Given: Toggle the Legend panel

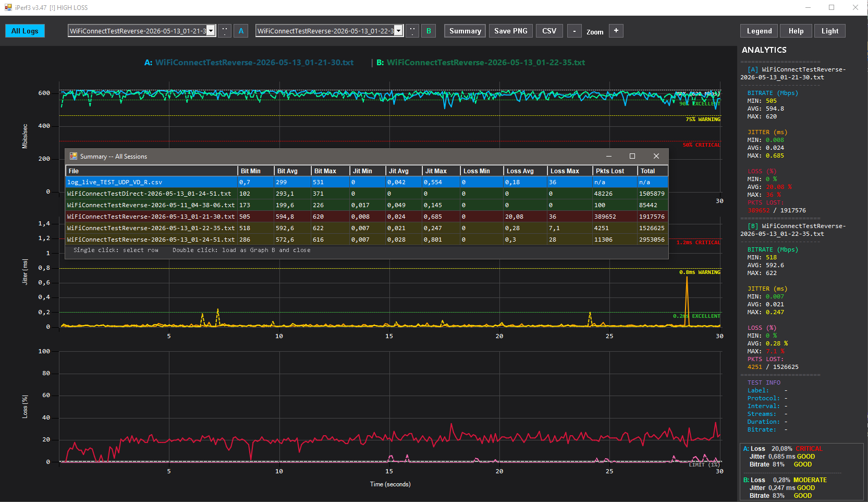Looking at the screenshot, I should pyautogui.click(x=759, y=31).
